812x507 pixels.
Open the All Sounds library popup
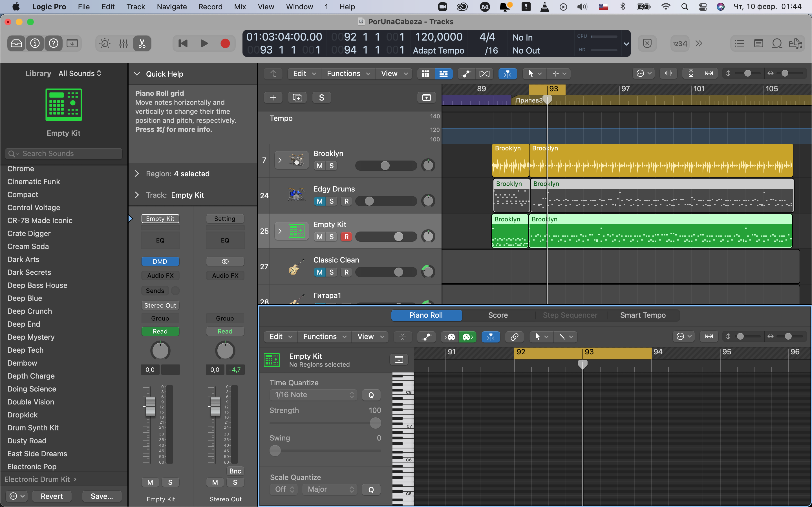pyautogui.click(x=80, y=74)
